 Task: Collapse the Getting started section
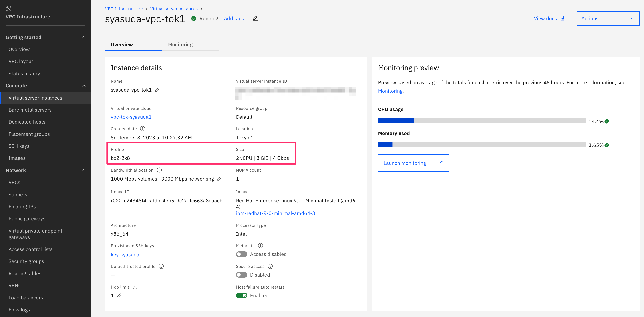point(84,37)
